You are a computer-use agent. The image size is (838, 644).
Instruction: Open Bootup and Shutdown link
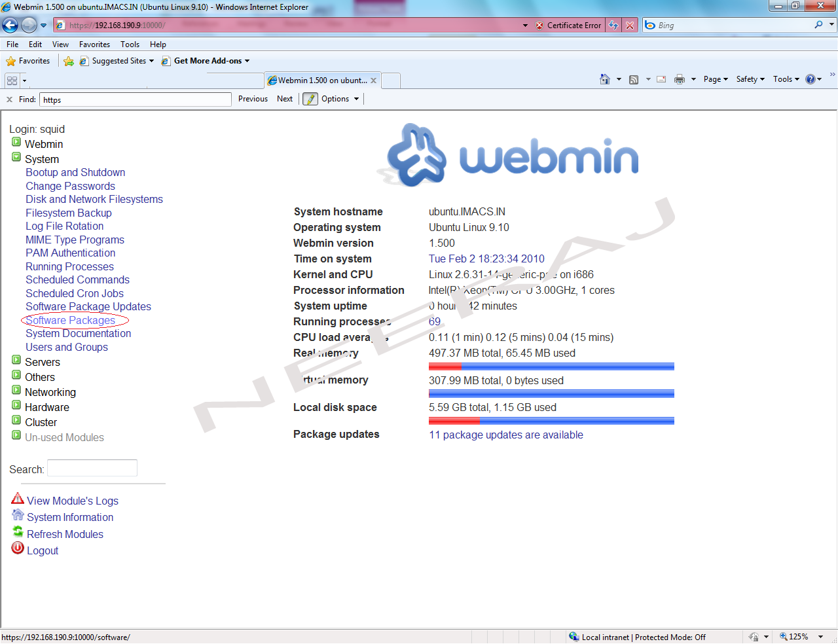pyautogui.click(x=75, y=173)
